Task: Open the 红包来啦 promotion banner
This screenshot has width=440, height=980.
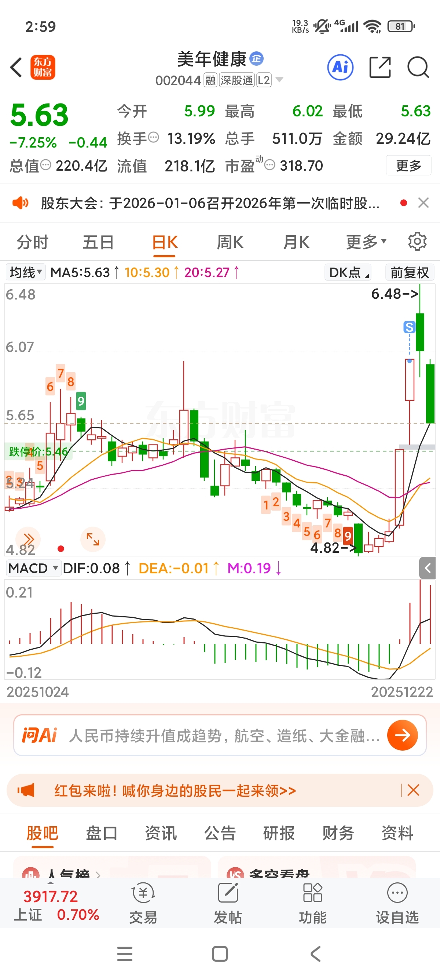Action: tap(175, 791)
